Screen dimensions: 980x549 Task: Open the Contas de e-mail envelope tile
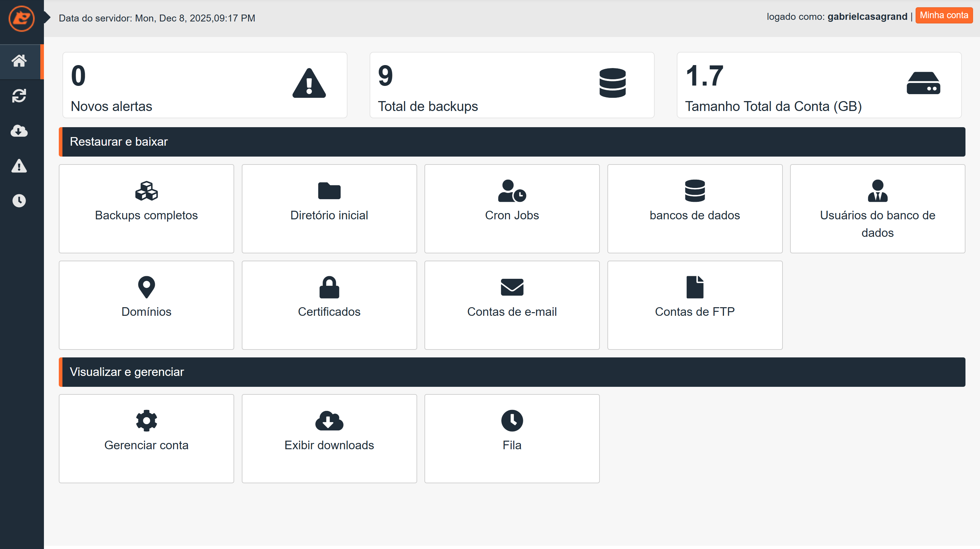coord(512,305)
